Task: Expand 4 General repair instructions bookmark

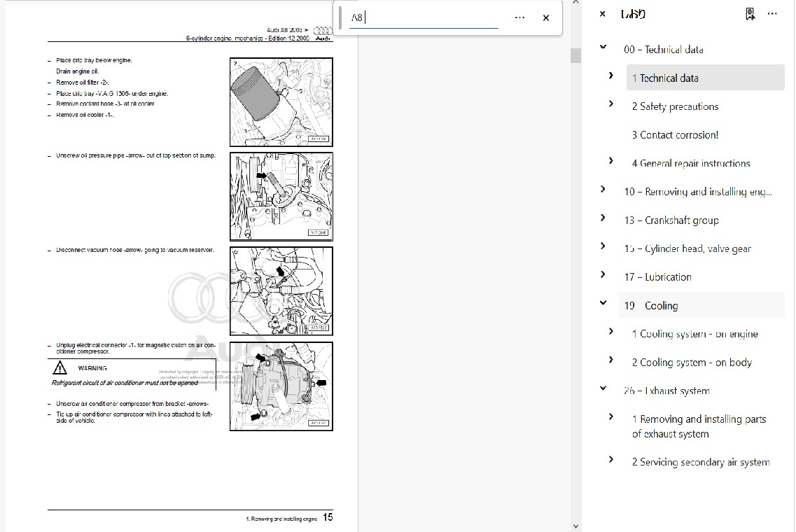Action: (x=610, y=160)
